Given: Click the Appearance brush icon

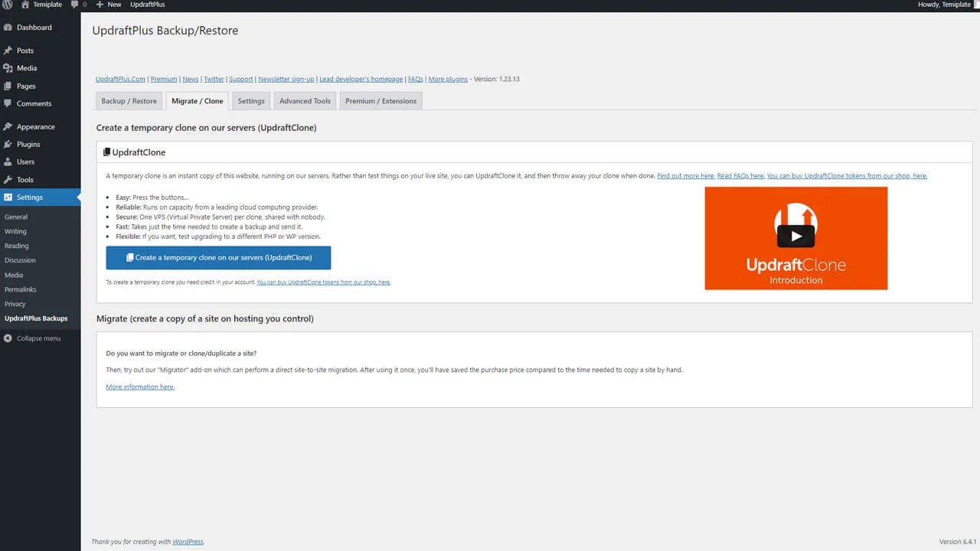Looking at the screenshot, I should [x=8, y=126].
